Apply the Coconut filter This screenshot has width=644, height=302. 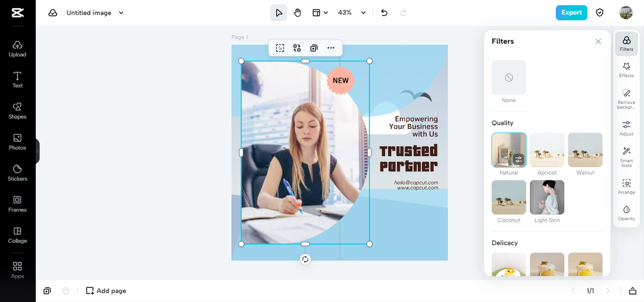point(509,197)
